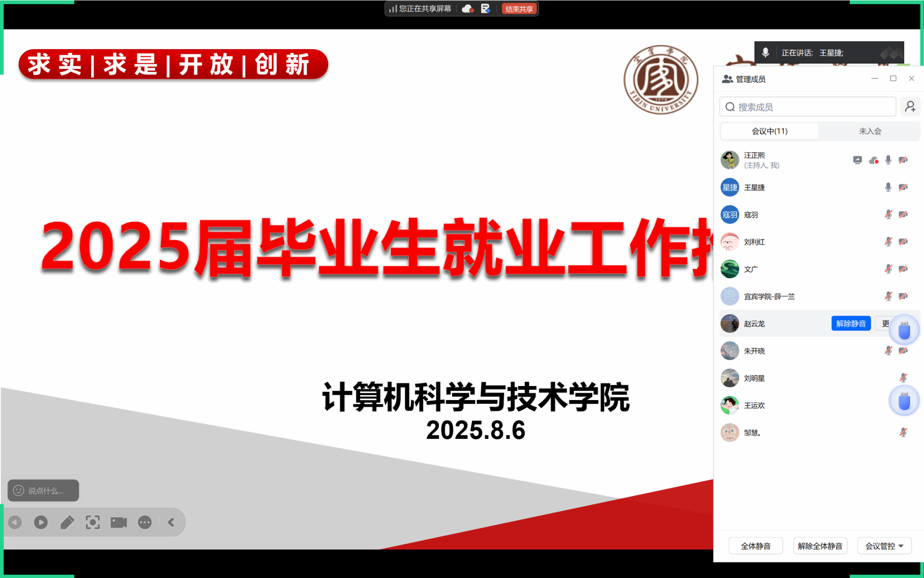Open the three-dots more options in slideshow toolbar
Screen dimensions: 924x578
coord(145,522)
